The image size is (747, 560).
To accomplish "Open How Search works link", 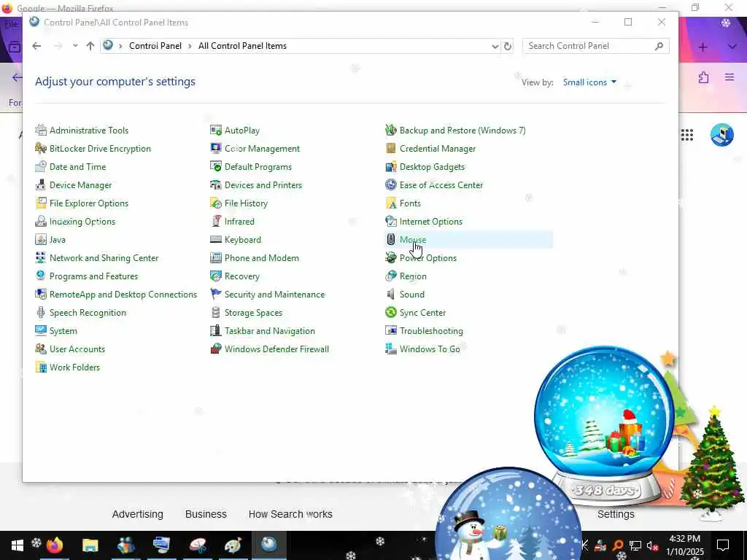I will coord(290,514).
